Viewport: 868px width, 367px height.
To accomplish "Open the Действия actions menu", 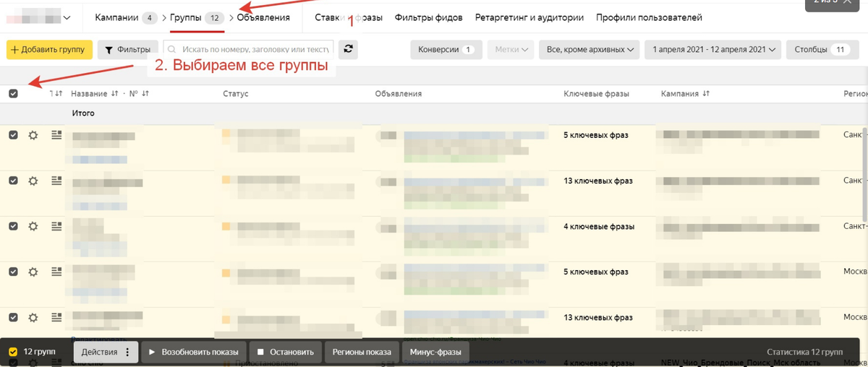I will tap(106, 352).
